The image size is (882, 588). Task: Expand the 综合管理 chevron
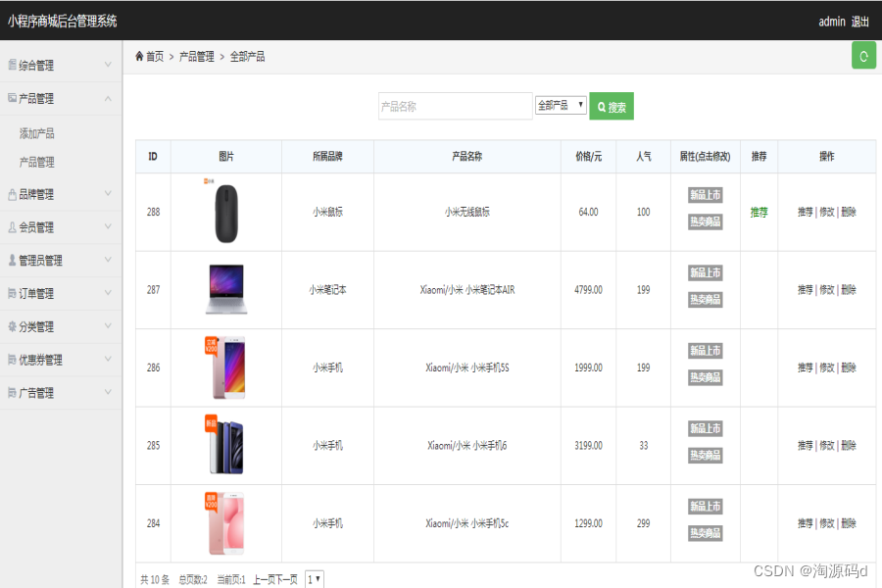tap(108, 65)
